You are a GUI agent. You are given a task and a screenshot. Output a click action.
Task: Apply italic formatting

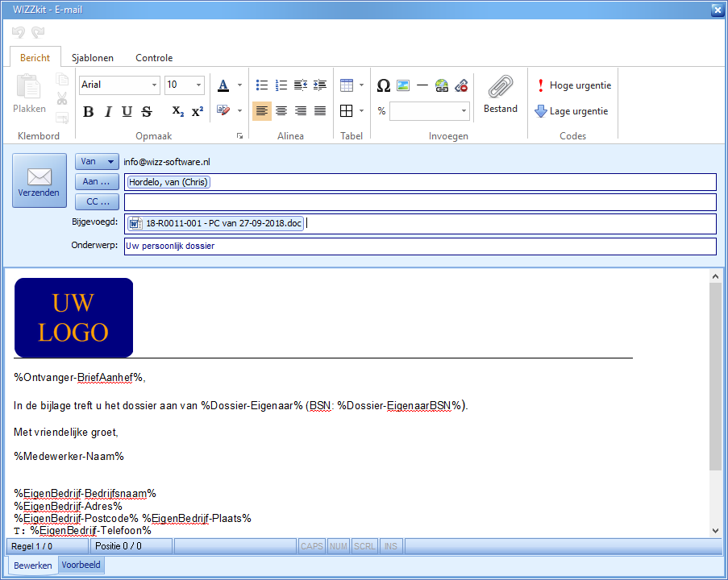click(107, 112)
